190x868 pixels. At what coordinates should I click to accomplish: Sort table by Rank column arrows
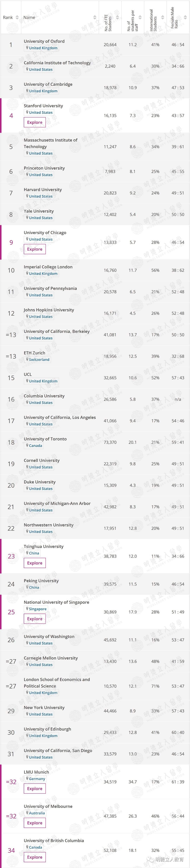[17, 17]
